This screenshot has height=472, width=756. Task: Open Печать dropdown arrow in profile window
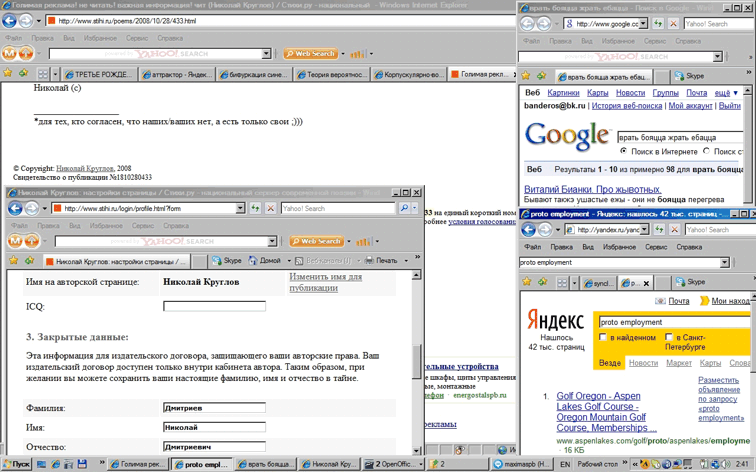pos(406,261)
